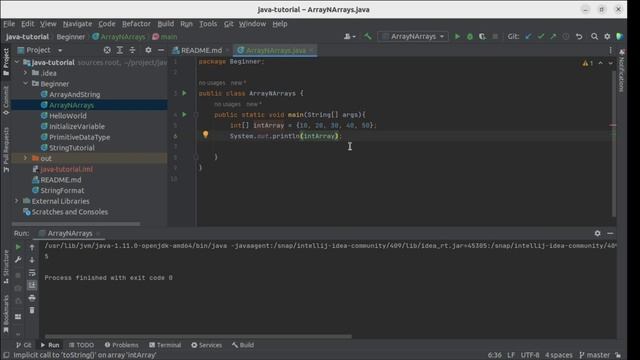Click the warning indicator in editor corner
This screenshot has height=360, width=640.
click(587, 63)
